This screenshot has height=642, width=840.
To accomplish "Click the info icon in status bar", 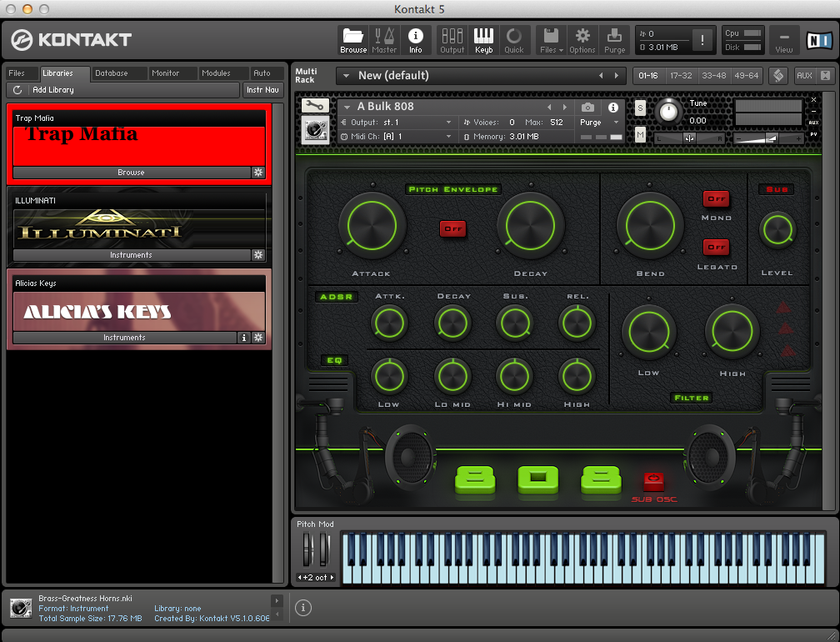I will (x=302, y=607).
